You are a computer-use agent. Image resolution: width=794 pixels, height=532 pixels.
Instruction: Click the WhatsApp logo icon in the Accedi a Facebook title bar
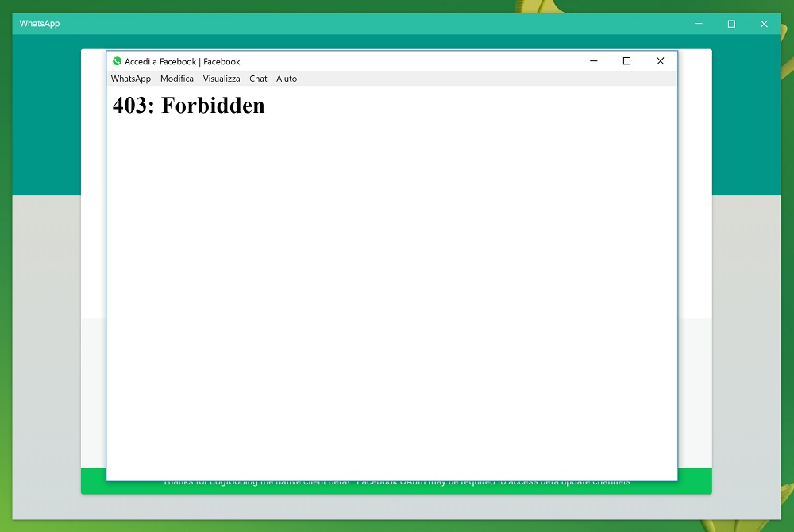tap(117, 61)
